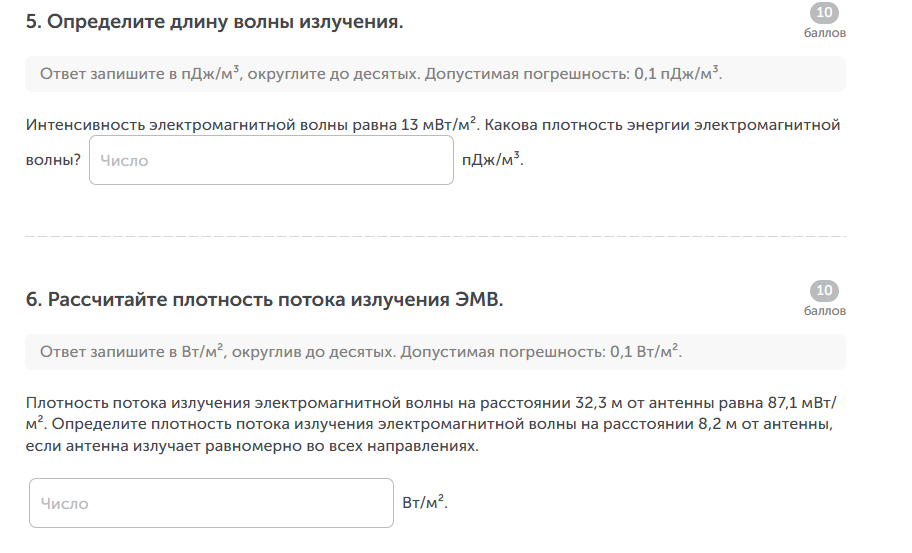
Task: Select heading "5. Определите длину волны излучения"
Action: pyautogui.click(x=214, y=22)
